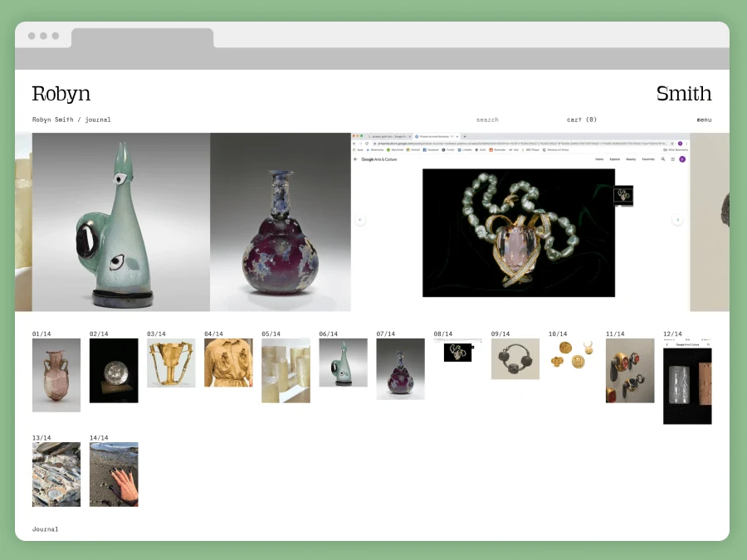Click the previous arrow in the necklace screenshot
This screenshot has width=747, height=560.
click(x=360, y=220)
